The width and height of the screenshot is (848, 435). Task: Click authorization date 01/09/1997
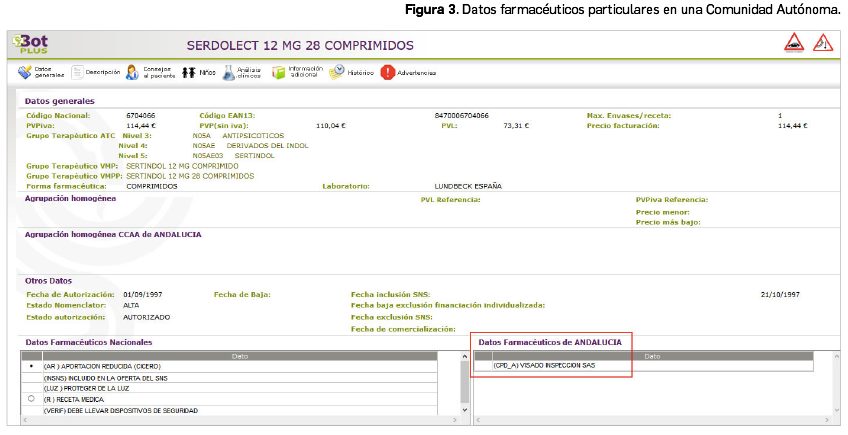coord(143,295)
